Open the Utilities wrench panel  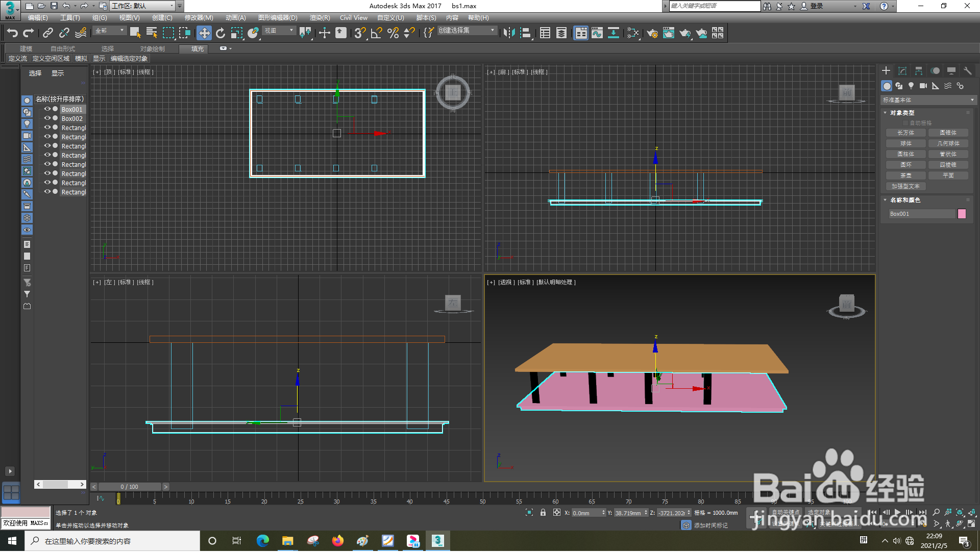coord(967,71)
